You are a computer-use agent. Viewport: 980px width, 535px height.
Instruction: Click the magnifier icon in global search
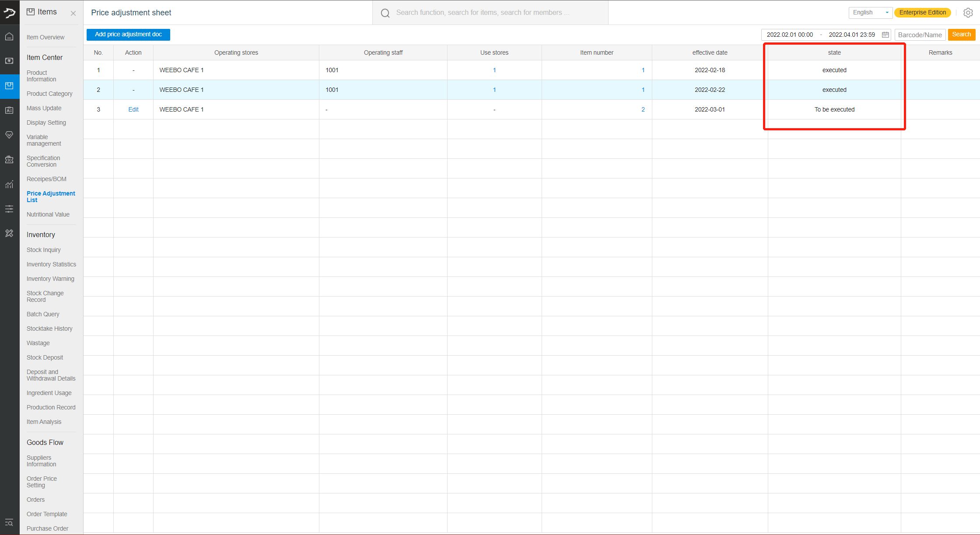pos(385,13)
